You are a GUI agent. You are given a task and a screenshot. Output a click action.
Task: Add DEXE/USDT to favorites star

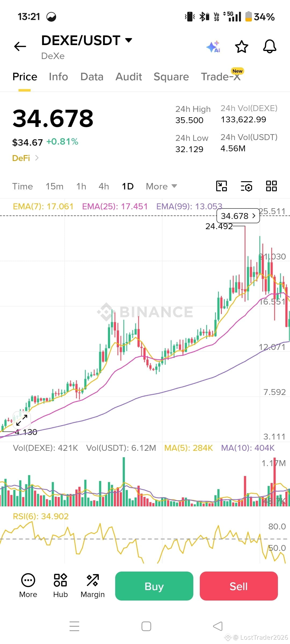coord(242,47)
